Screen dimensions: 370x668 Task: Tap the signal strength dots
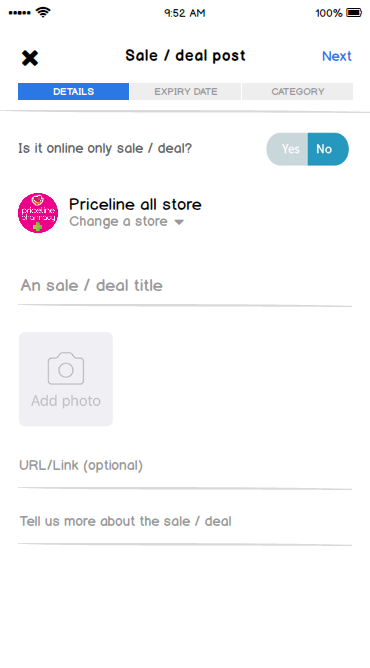tap(20, 13)
